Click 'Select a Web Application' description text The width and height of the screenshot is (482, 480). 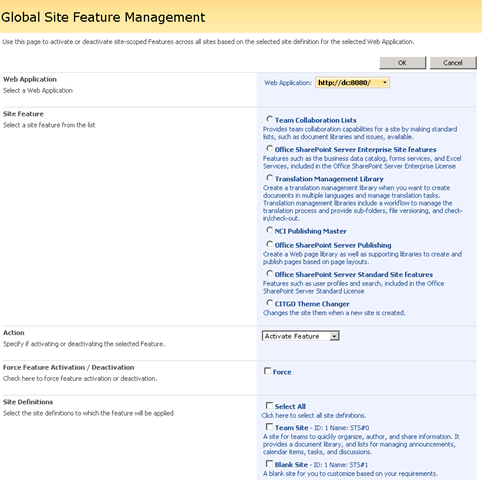click(38, 90)
